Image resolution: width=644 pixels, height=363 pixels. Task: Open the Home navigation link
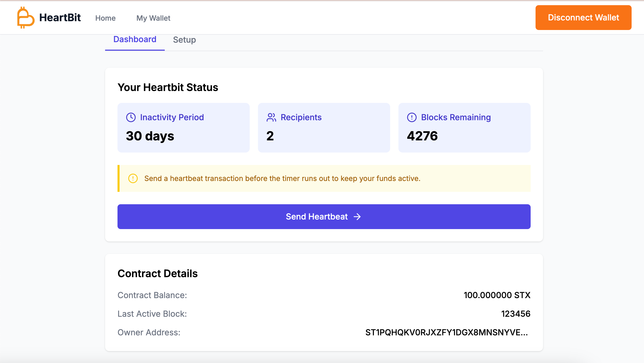[105, 18]
